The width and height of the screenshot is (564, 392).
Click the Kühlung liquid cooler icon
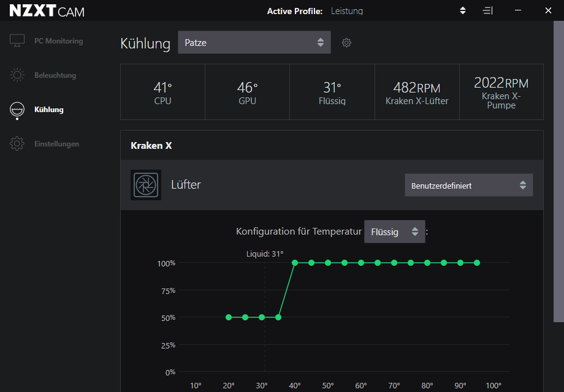point(17,110)
